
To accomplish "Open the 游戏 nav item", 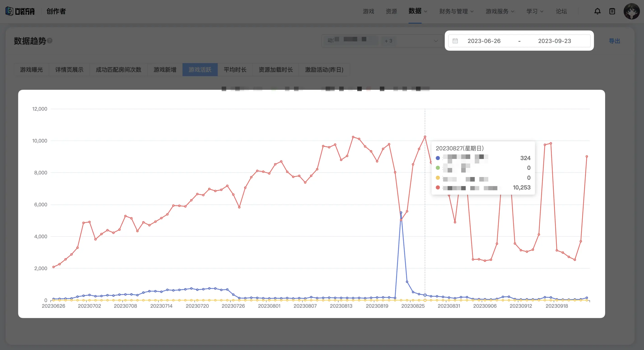I will [x=368, y=11].
